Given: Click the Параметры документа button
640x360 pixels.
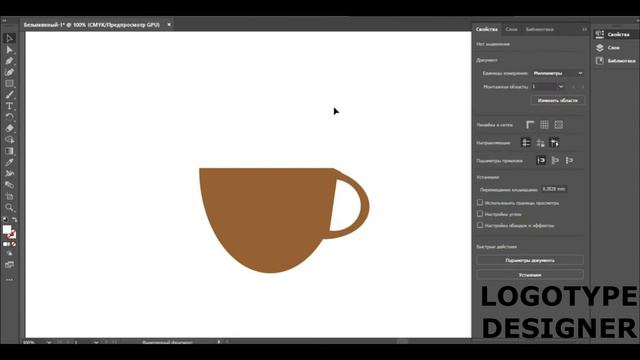Looking at the screenshot, I should (530, 260).
